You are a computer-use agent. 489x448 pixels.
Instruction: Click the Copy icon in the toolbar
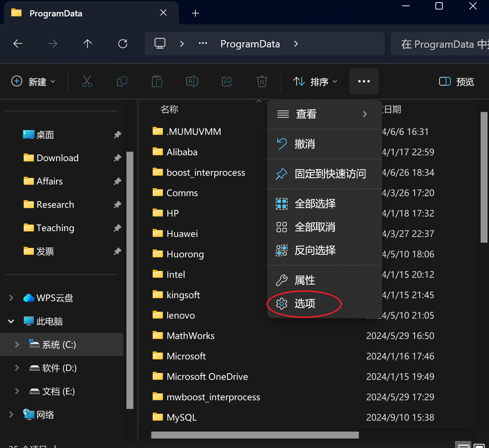(x=122, y=81)
